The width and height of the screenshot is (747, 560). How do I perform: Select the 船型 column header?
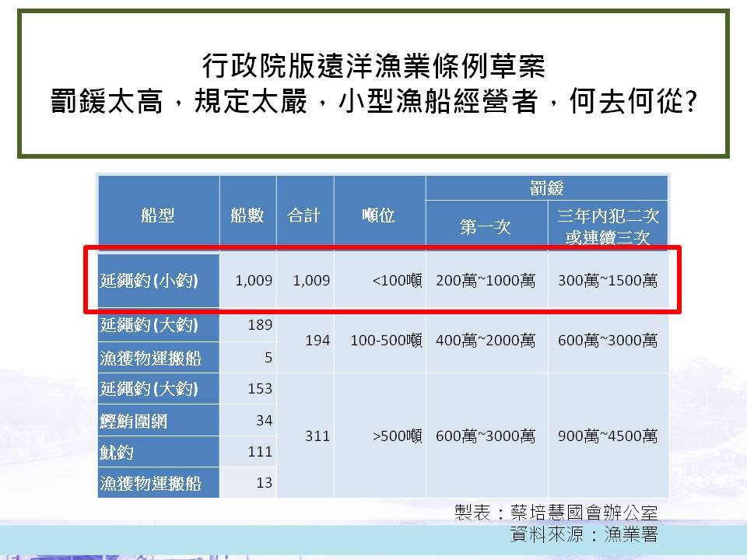click(x=158, y=215)
